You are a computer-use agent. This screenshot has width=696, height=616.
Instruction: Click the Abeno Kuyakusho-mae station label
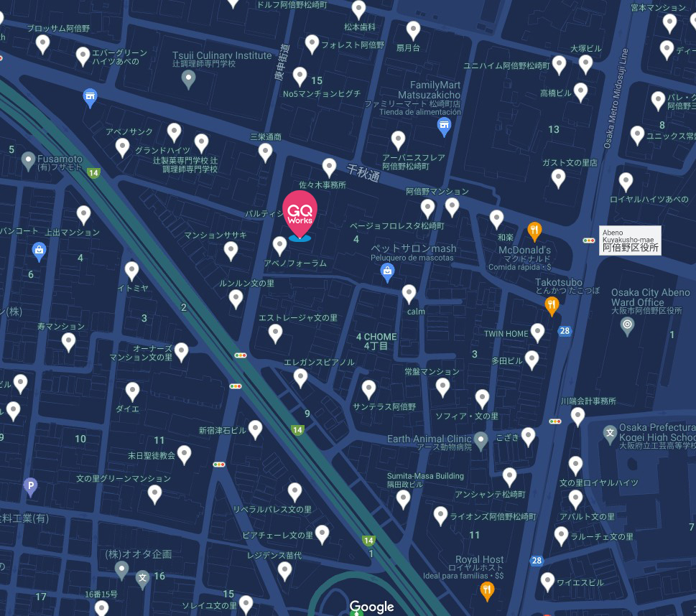pos(630,241)
